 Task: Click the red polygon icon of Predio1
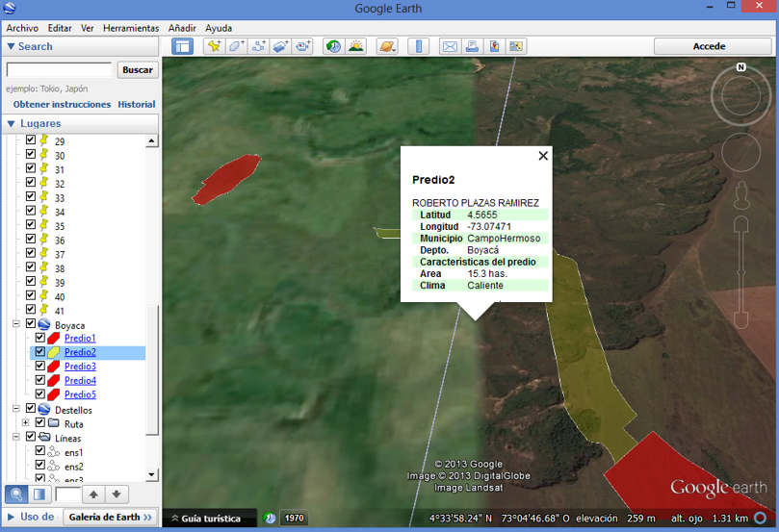click(x=54, y=338)
